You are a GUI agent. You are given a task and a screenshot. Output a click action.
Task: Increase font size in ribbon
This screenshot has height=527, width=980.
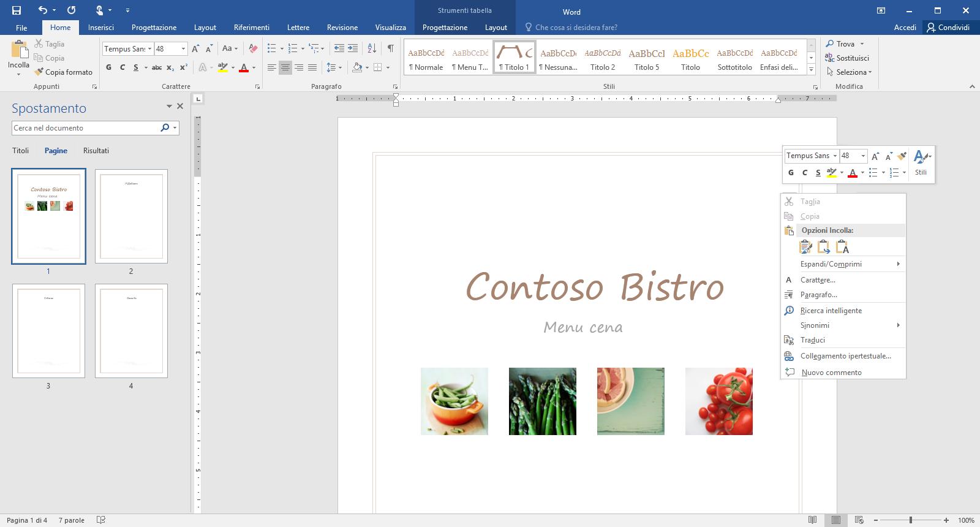(195, 48)
